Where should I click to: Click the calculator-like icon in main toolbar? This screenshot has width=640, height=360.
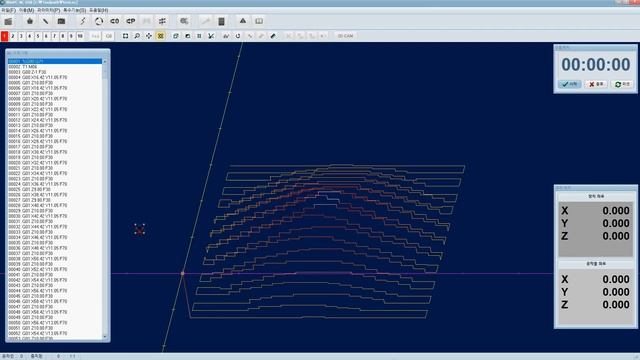pos(221,21)
